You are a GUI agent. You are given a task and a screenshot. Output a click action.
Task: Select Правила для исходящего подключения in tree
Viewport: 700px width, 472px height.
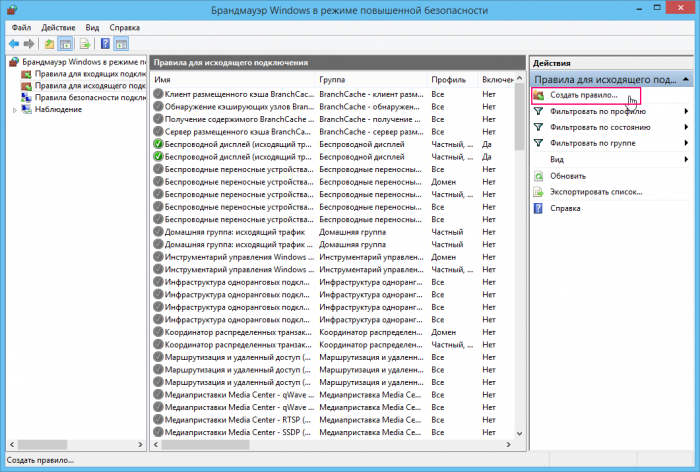[x=90, y=86]
